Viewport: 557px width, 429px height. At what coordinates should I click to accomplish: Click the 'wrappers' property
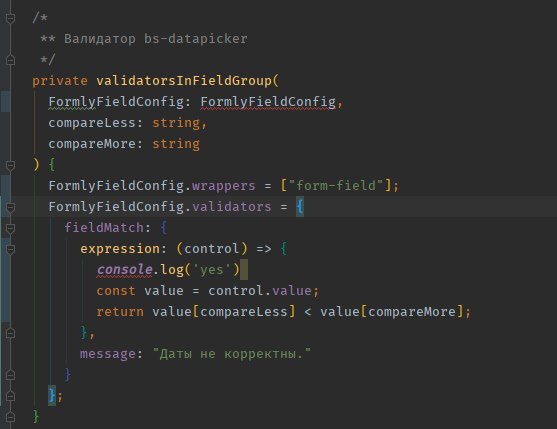click(223, 186)
